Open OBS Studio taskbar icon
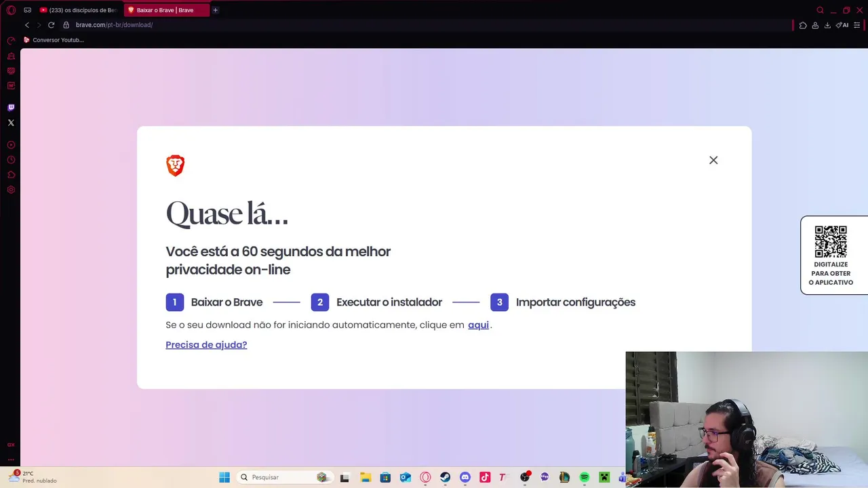868x488 pixels. click(x=525, y=477)
